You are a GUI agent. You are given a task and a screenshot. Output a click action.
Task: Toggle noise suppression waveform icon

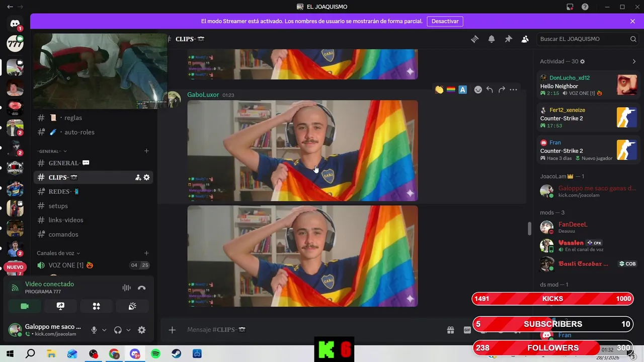point(126,288)
